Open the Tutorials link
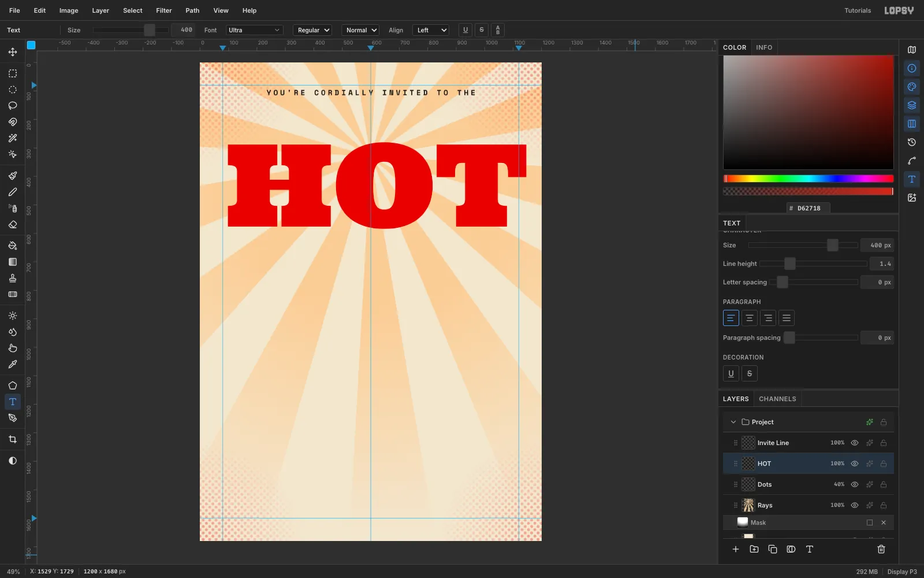This screenshot has height=578, width=924. pyautogui.click(x=858, y=10)
